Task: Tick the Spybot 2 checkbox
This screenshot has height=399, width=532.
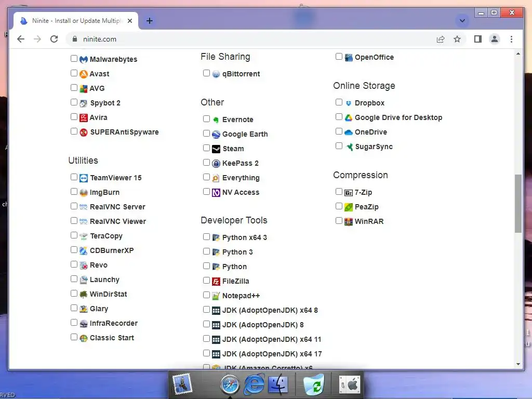Action: point(74,102)
